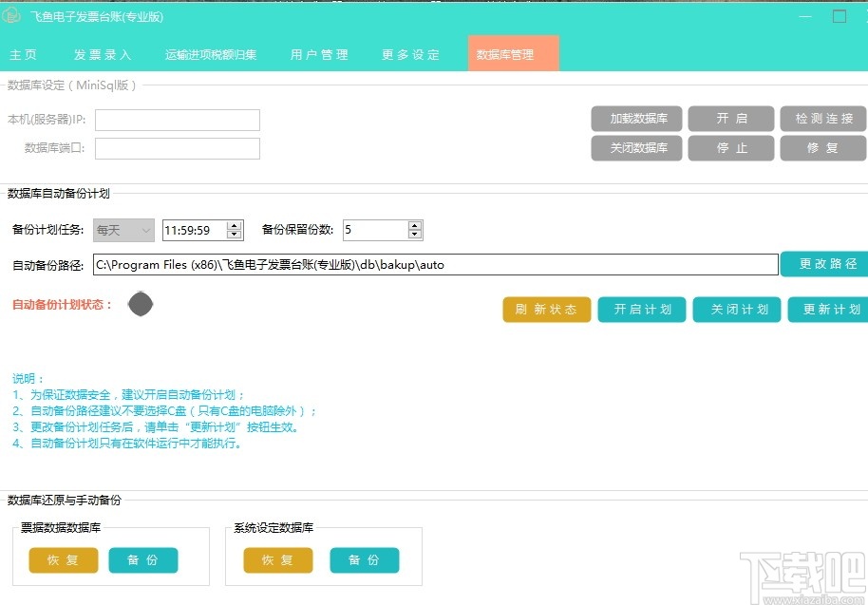The image size is (868, 605).
Task: Increase backup time with up arrow
Action: pyautogui.click(x=235, y=225)
